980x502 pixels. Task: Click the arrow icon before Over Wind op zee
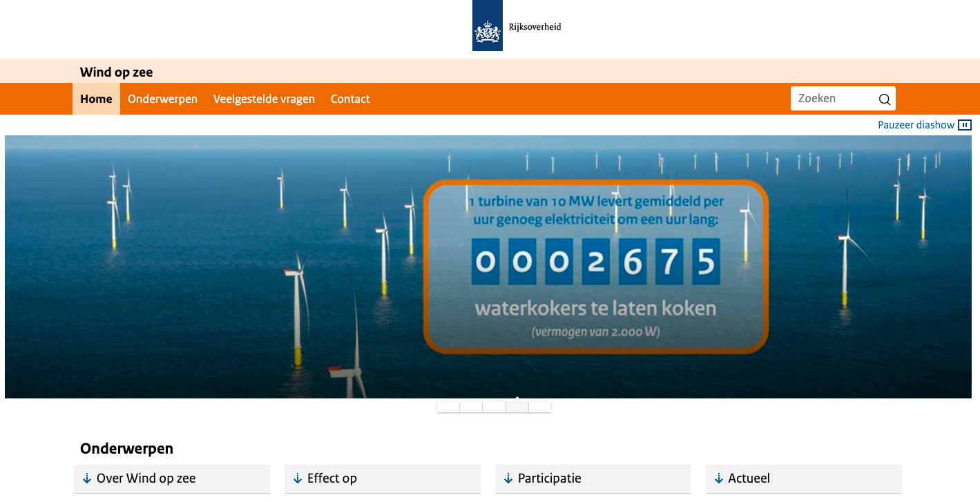pyautogui.click(x=87, y=479)
